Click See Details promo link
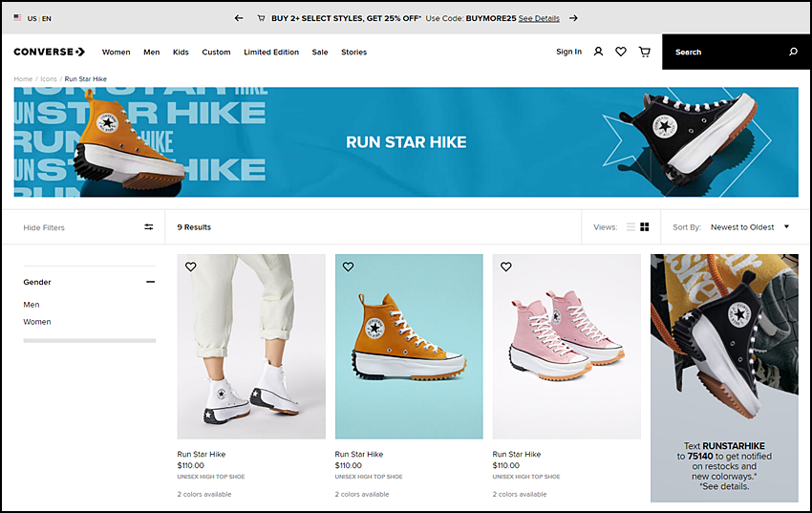The image size is (812, 513). pos(539,18)
